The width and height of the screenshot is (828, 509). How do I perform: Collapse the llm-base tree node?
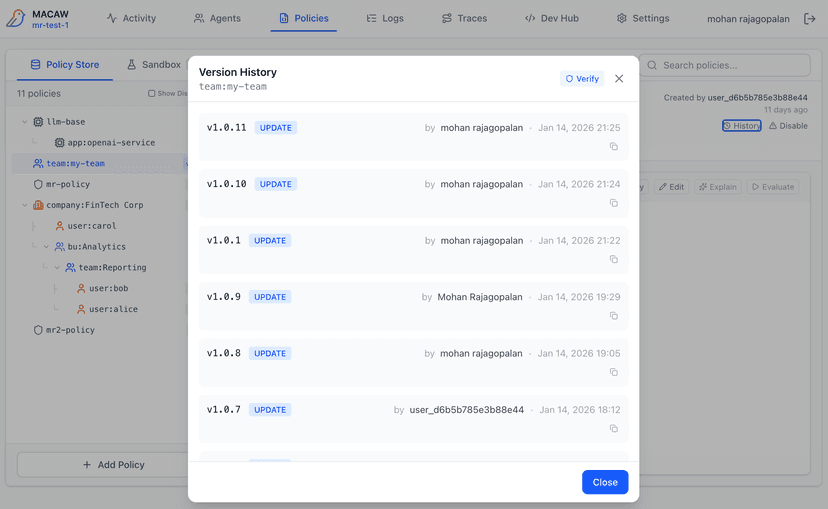click(24, 122)
